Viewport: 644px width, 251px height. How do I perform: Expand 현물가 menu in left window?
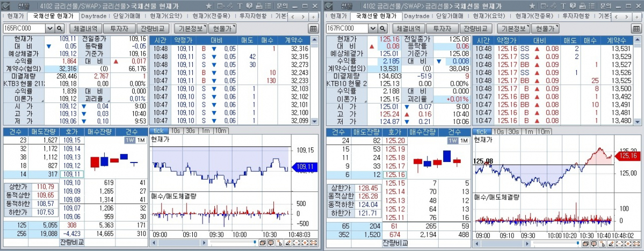pos(222,28)
